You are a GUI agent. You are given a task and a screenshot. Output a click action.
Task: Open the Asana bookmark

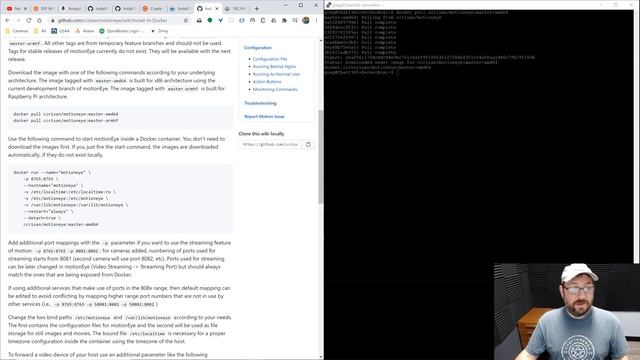point(84,31)
